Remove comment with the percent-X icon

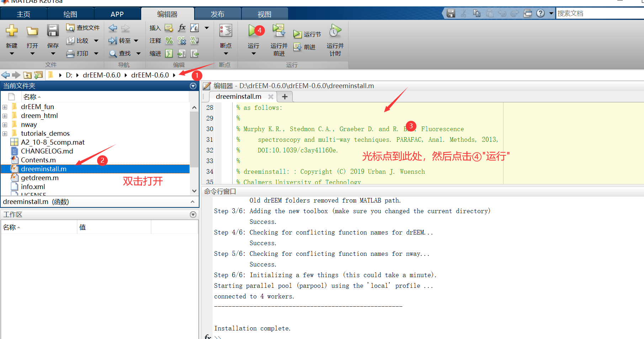pyautogui.click(x=182, y=41)
